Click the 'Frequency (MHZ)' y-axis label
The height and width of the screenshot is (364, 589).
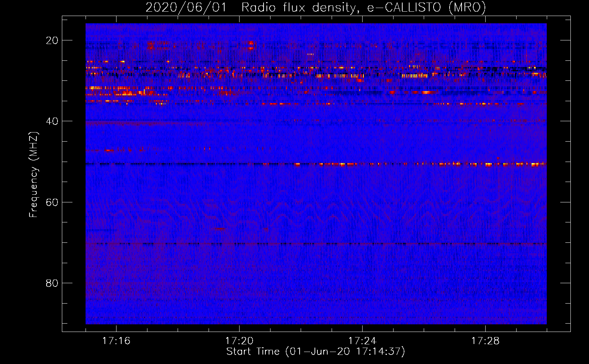click(x=33, y=175)
